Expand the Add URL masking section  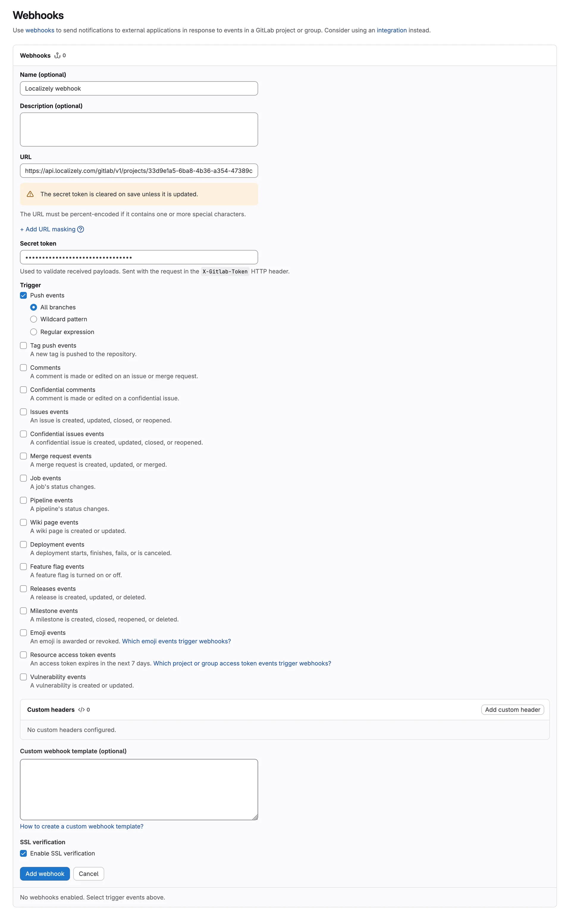coord(48,229)
